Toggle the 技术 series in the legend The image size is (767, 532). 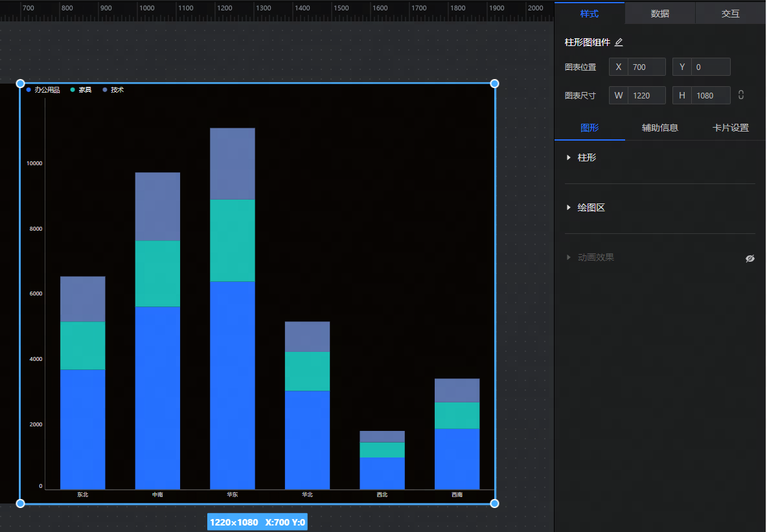click(113, 90)
